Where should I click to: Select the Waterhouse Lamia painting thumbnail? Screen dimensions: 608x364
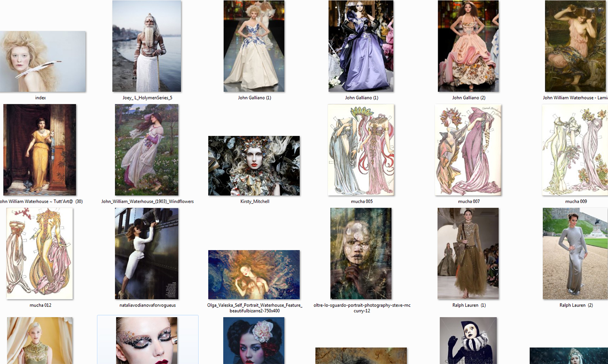[x=576, y=46]
